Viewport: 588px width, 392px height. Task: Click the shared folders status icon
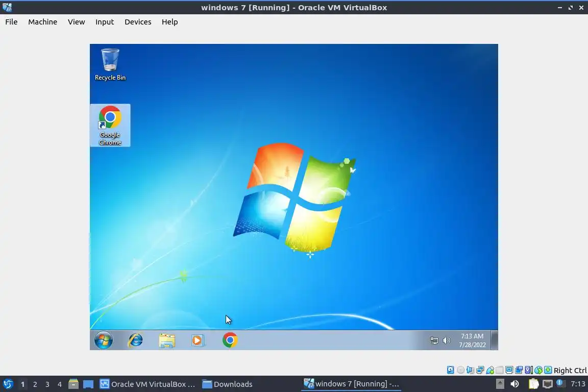tap(500, 370)
